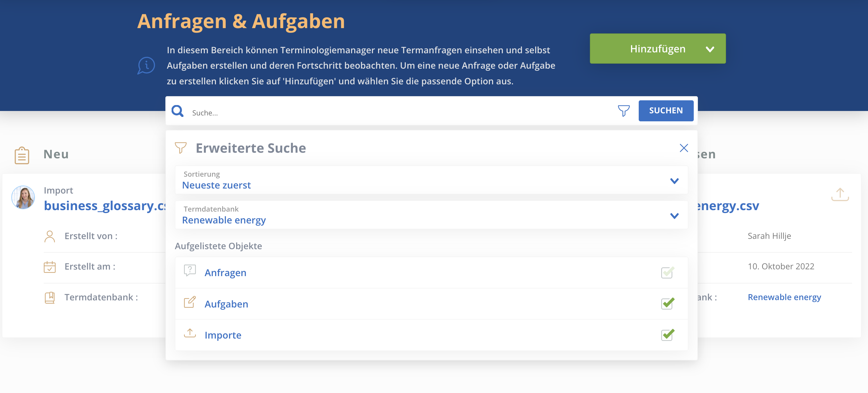Click the SUCHEN button
Viewport: 868px width, 393px height.
click(x=666, y=111)
